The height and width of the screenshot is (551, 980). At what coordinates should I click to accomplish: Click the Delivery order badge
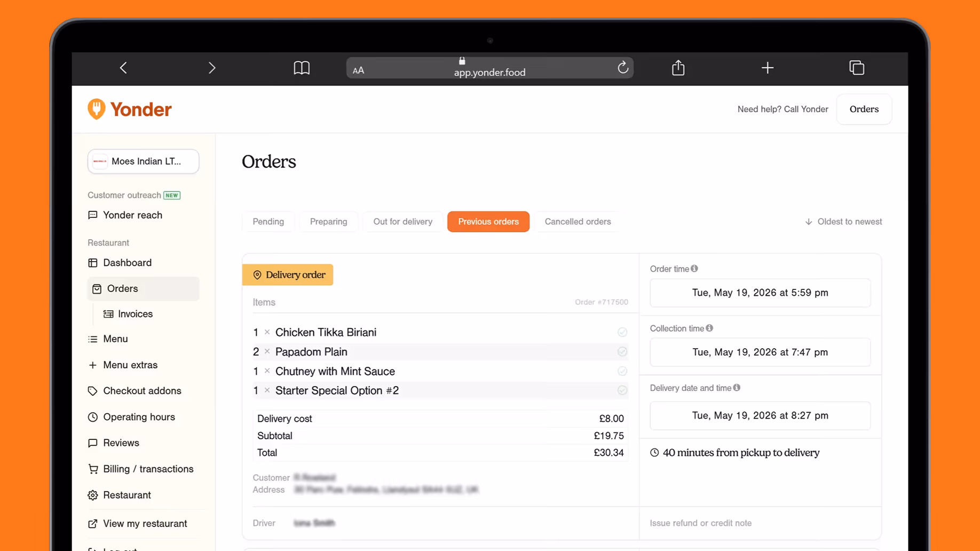coord(288,274)
